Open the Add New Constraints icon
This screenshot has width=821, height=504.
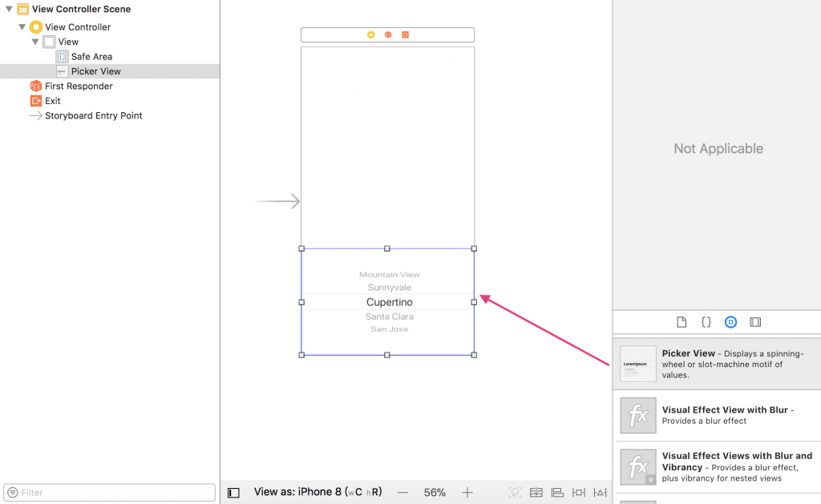pos(579,493)
